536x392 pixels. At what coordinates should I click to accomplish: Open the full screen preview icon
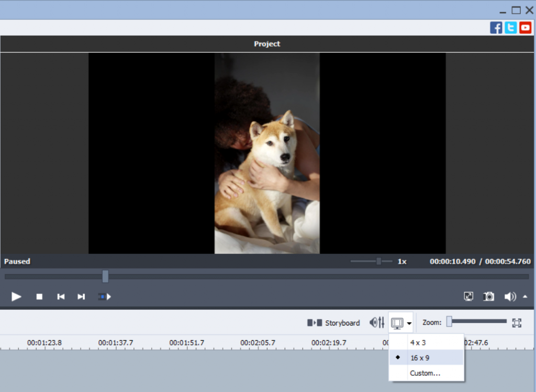[x=468, y=297]
